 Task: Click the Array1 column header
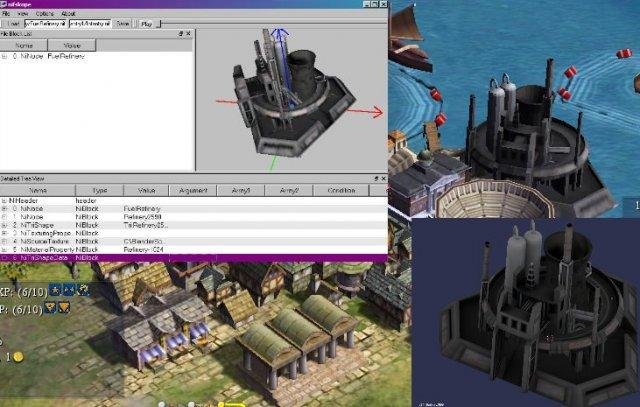point(241,190)
